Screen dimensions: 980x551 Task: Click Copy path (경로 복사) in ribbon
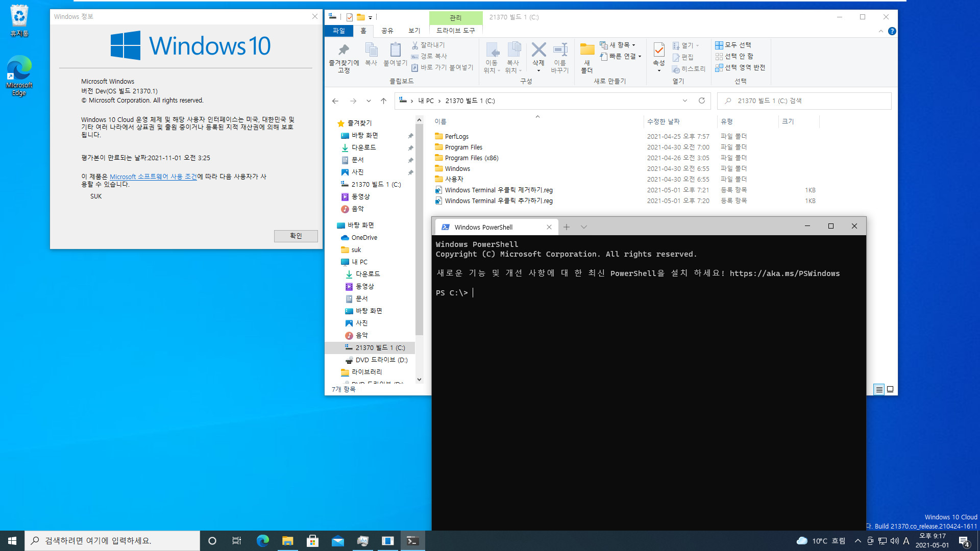pyautogui.click(x=429, y=56)
